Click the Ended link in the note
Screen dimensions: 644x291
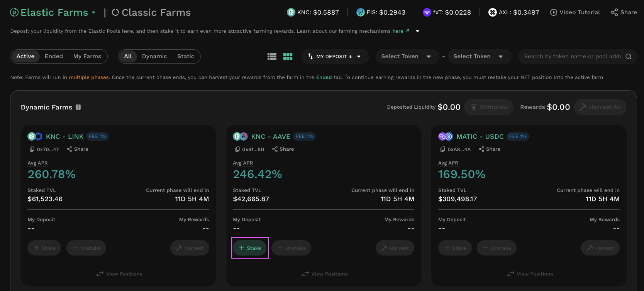click(324, 77)
